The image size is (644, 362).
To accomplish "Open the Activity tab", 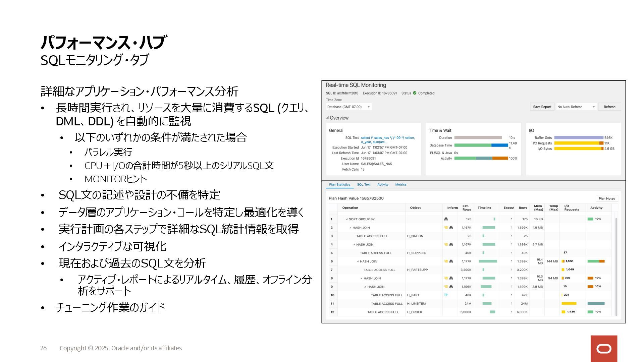I will [x=383, y=185].
